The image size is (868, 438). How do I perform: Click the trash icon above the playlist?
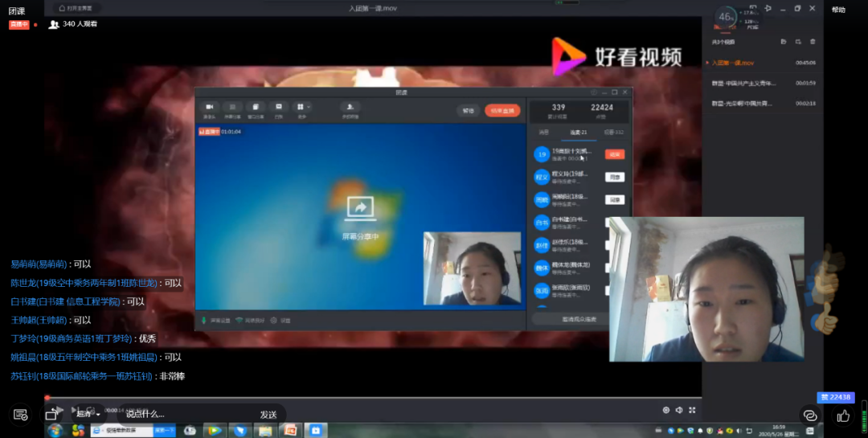(x=813, y=42)
